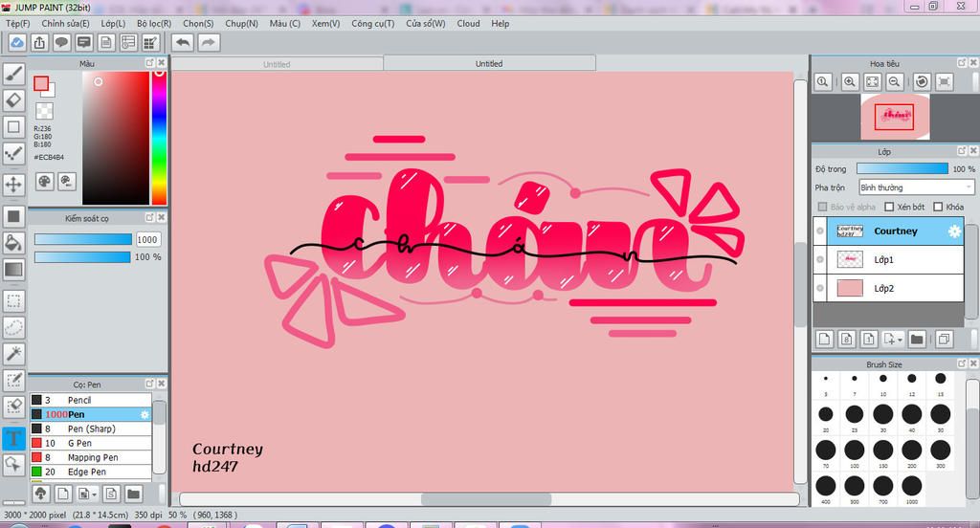Viewport: 980px width, 528px height.
Task: Open Courtney layer settings gear
Action: pyautogui.click(x=954, y=231)
